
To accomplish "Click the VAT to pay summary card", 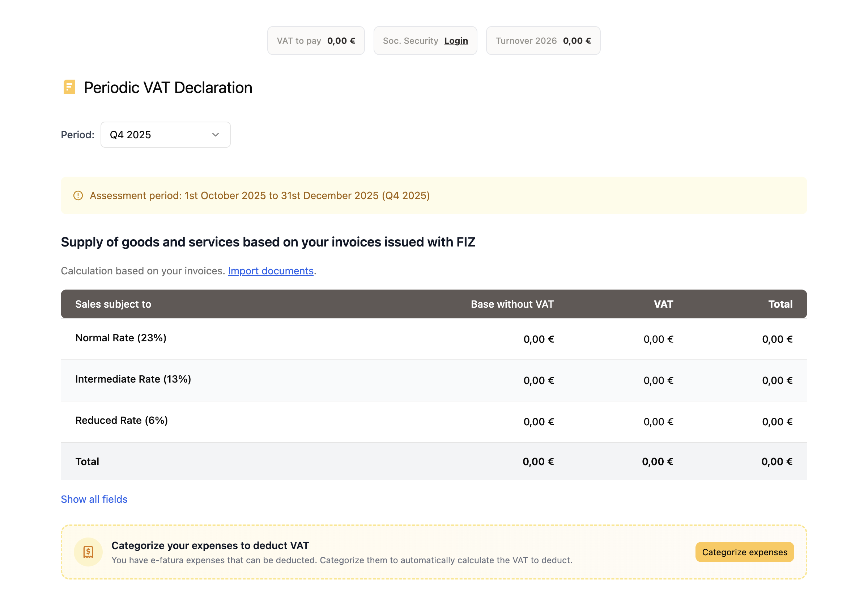I will pos(316,41).
